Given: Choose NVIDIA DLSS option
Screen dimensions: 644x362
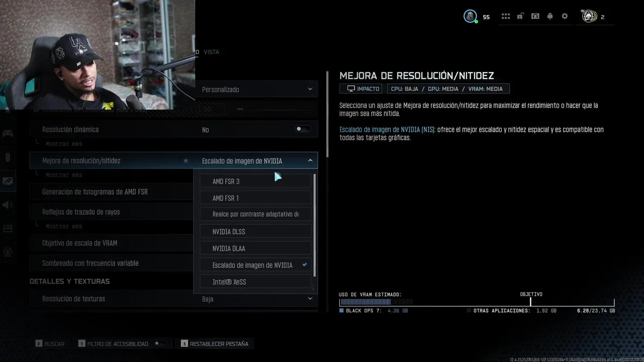Looking at the screenshot, I should click(256, 232).
